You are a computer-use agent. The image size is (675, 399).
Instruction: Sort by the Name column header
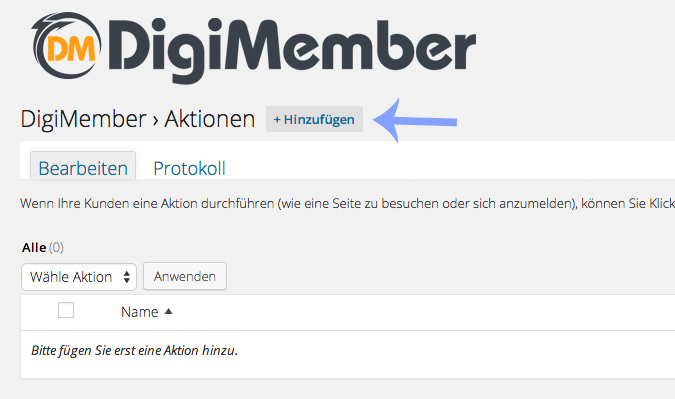pyautogui.click(x=139, y=312)
